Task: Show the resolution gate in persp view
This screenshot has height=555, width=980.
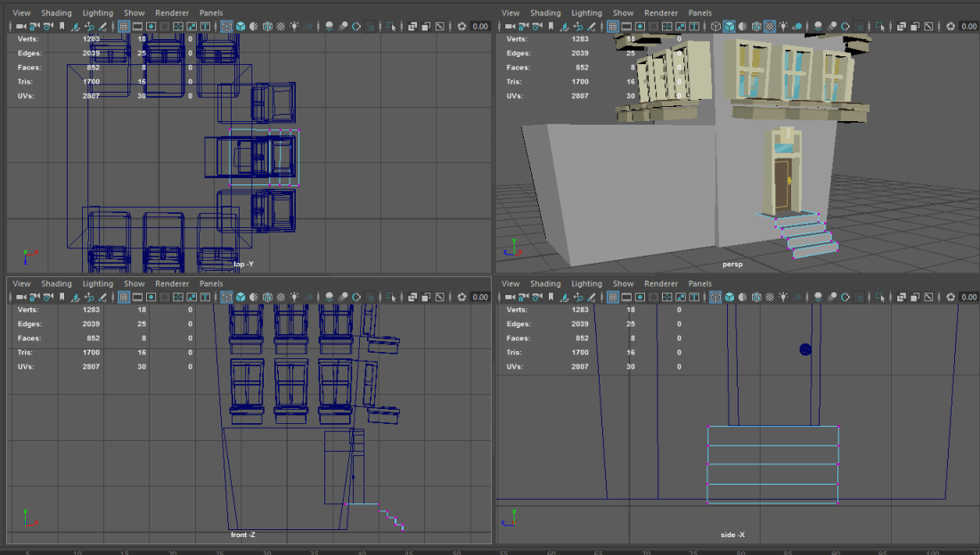Action: 640,26
